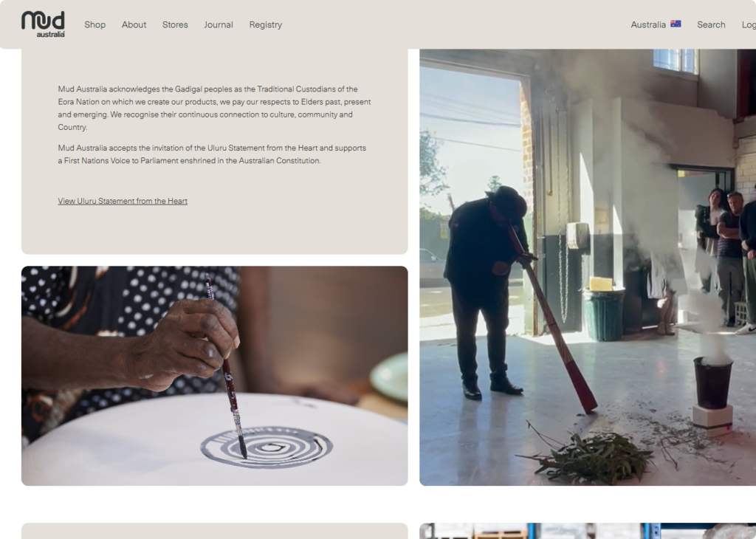The width and height of the screenshot is (756, 539).
Task: Click the partially visible Log in link
Action: point(749,24)
